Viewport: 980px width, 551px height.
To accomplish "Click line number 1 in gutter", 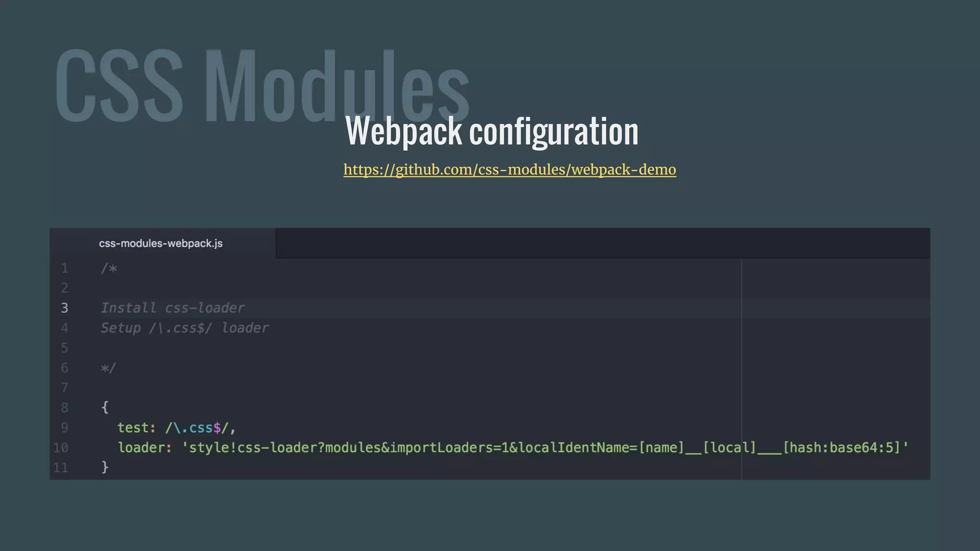I will (65, 268).
